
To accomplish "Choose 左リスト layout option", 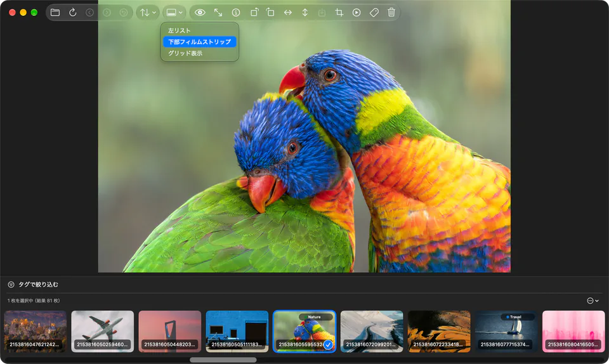I will [200, 30].
